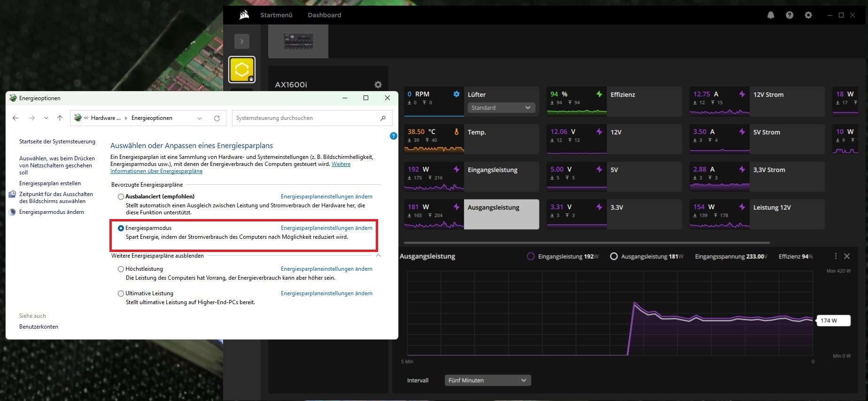The width and height of the screenshot is (868, 401).
Task: Refresh the Energieoptionen page
Action: point(217,118)
